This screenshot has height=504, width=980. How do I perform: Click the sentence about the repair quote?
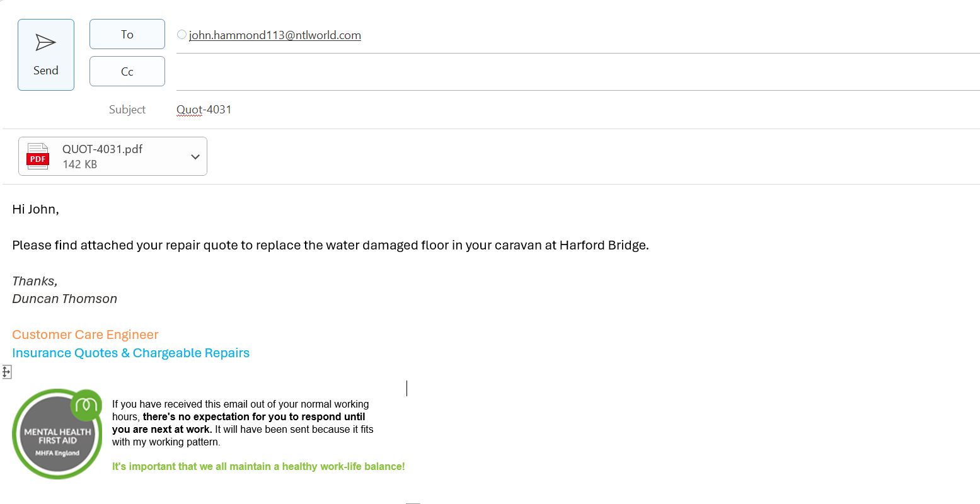tap(330, 245)
